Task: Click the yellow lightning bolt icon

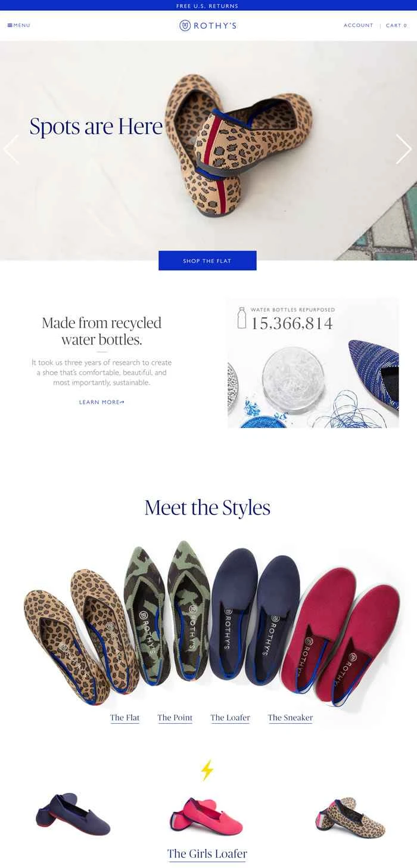Action: click(x=207, y=770)
